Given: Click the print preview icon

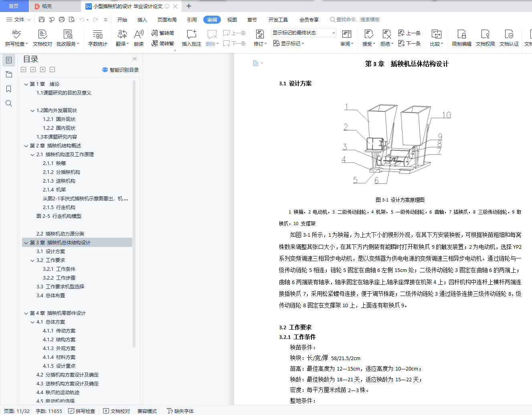Looking at the screenshot, I should (x=72, y=19).
